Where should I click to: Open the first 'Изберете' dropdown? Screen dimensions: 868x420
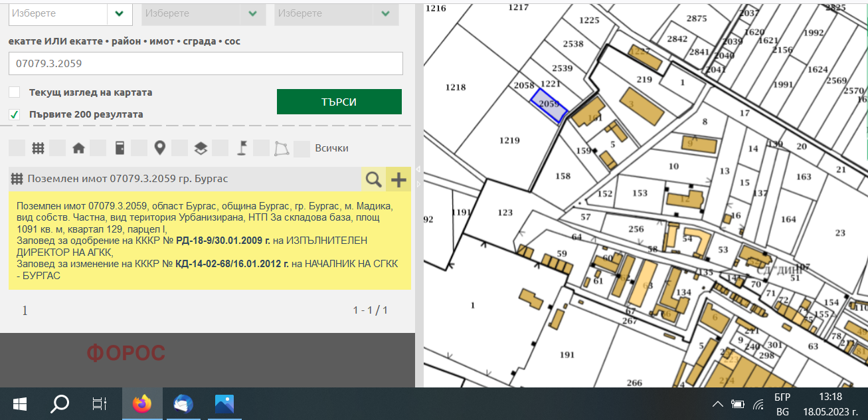[x=70, y=13]
